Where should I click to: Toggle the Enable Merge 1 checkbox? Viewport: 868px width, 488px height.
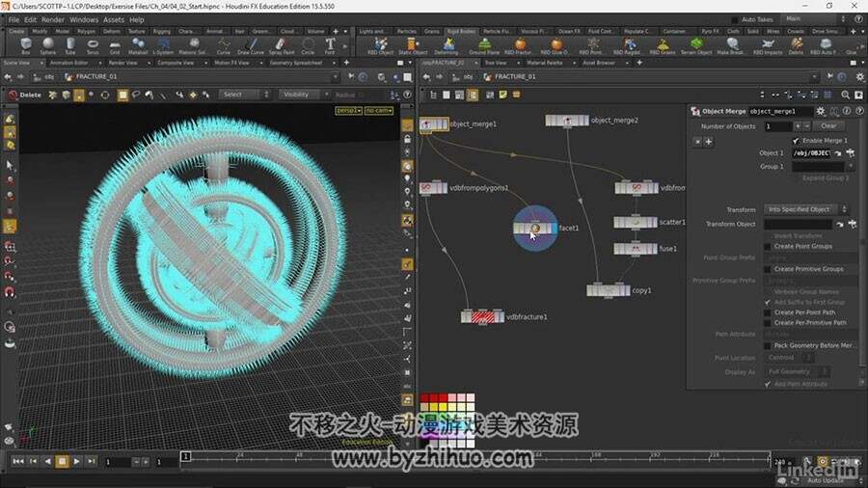tap(796, 141)
